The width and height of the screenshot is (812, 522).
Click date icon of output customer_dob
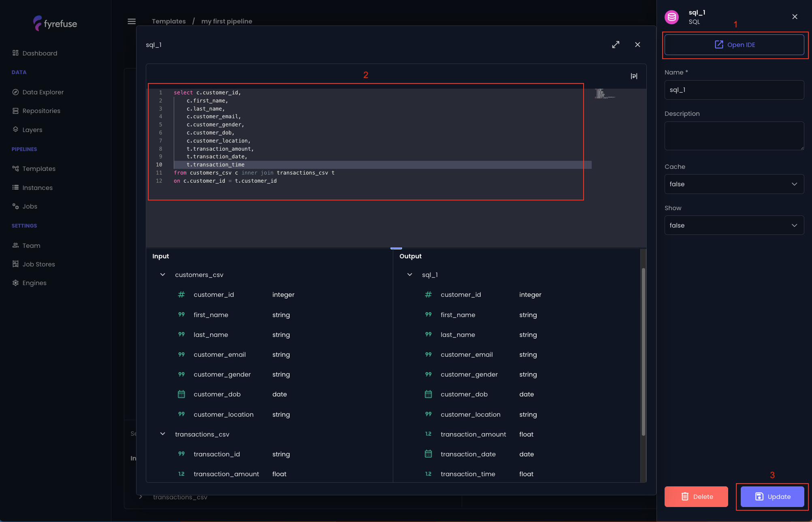(x=428, y=394)
